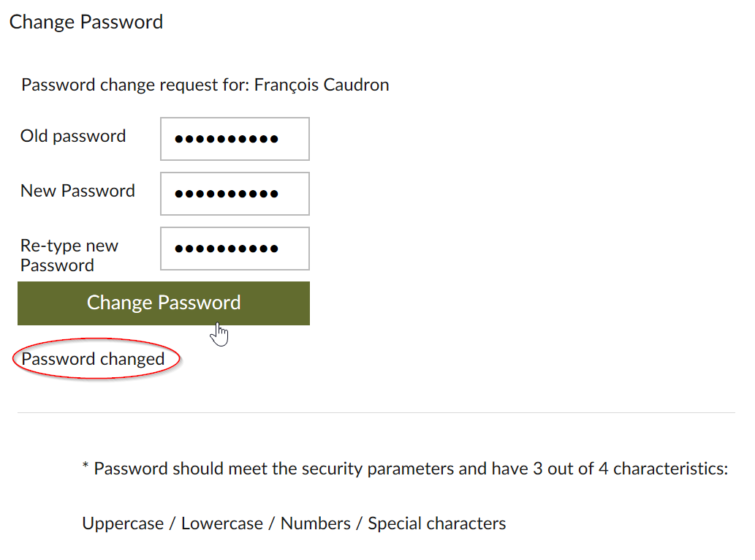Screen dimensions: 755x560
Task: Click the 'Re-type new Password' label
Action: [x=69, y=255]
